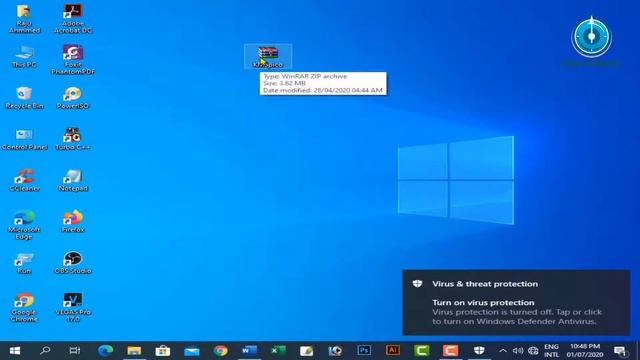Screen dimensions: 640x360
Task: Open the Action Center notification icon
Action: pyautogui.click(x=620, y=351)
